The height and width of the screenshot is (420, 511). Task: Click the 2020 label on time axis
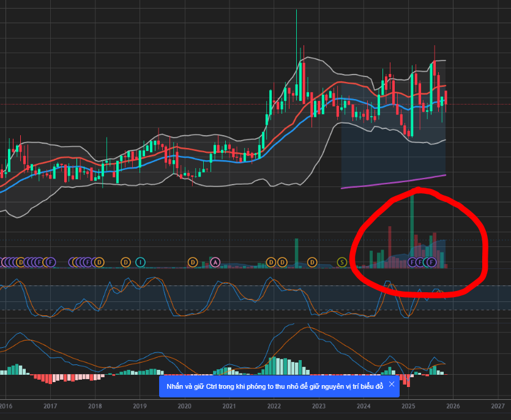pyautogui.click(x=184, y=406)
